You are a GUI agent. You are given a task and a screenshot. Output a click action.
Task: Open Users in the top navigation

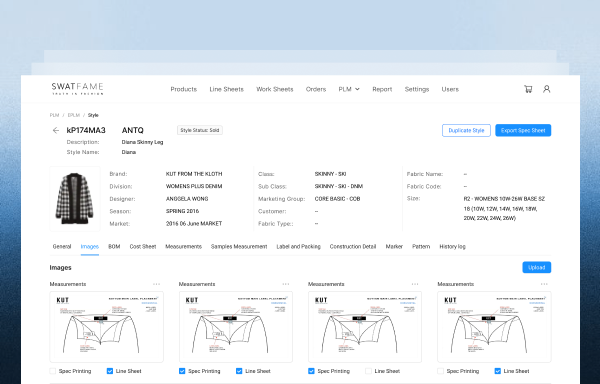pos(450,89)
